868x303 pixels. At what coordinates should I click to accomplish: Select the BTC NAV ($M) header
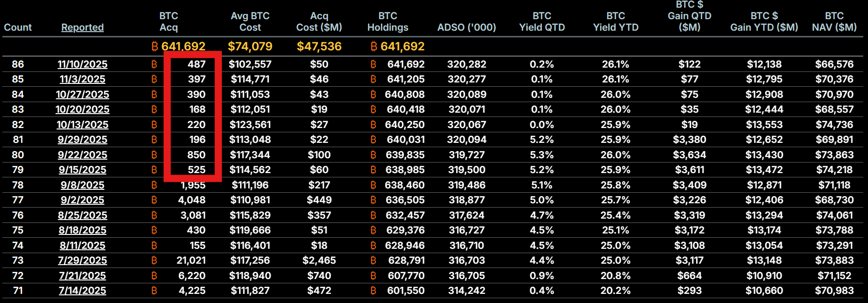click(x=834, y=22)
